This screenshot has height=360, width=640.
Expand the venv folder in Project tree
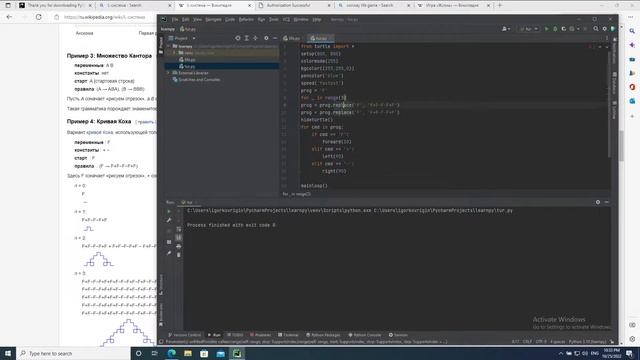174,53
